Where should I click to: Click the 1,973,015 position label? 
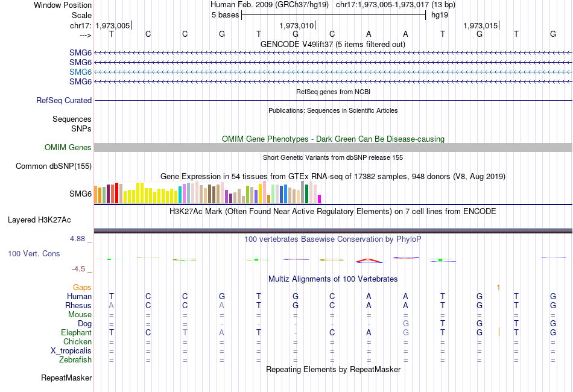pos(481,25)
